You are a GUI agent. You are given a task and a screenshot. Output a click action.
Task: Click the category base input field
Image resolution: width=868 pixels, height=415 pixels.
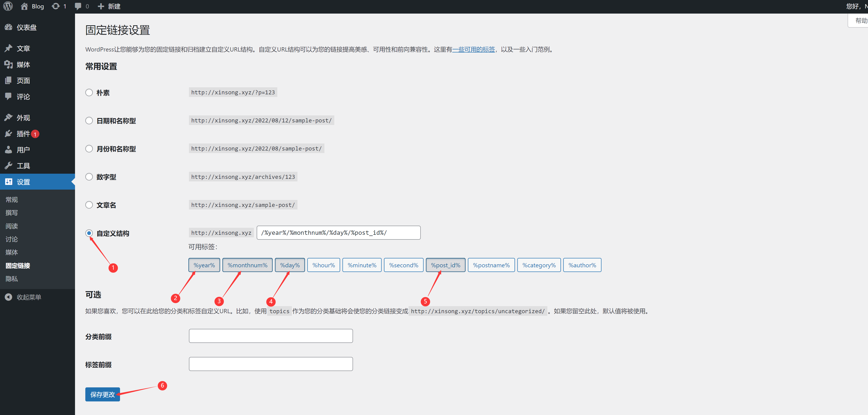pyautogui.click(x=271, y=336)
